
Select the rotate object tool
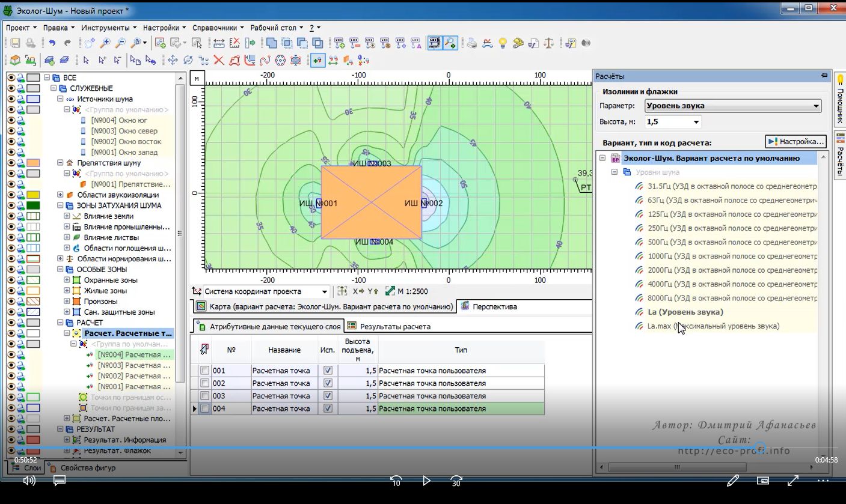[188, 60]
